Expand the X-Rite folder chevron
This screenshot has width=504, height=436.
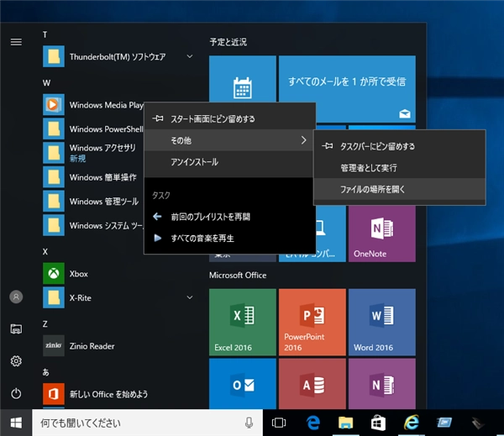point(190,297)
